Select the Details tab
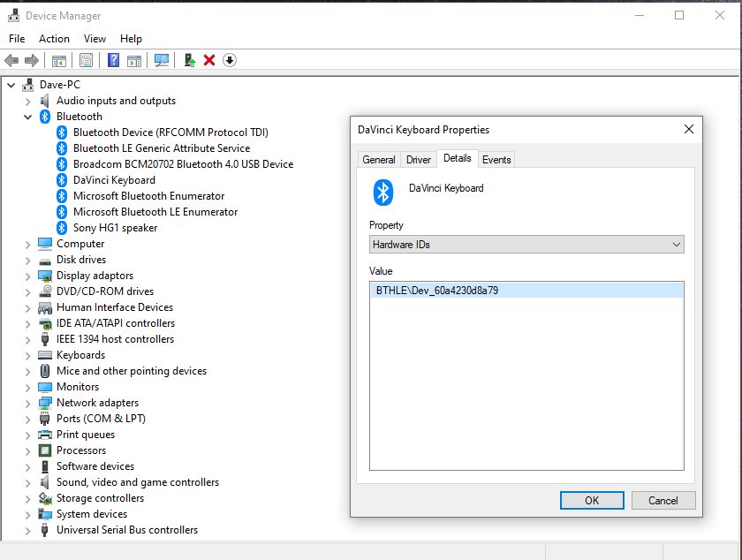 tap(458, 158)
